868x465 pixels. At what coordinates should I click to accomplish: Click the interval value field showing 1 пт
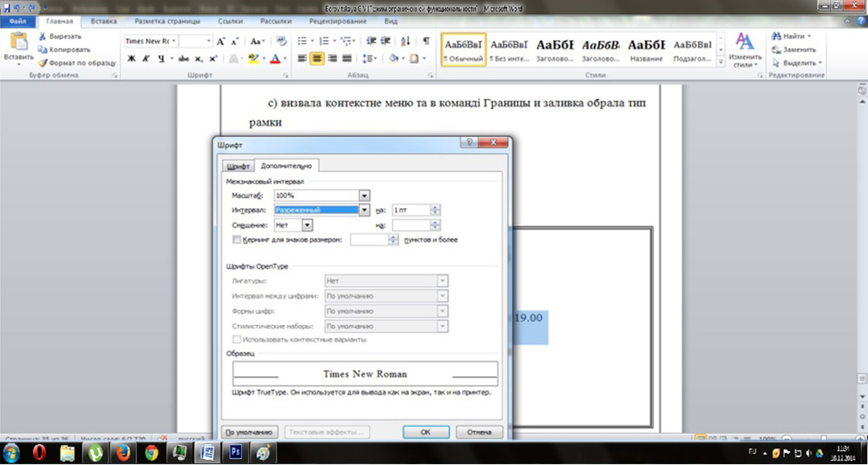[410, 210]
